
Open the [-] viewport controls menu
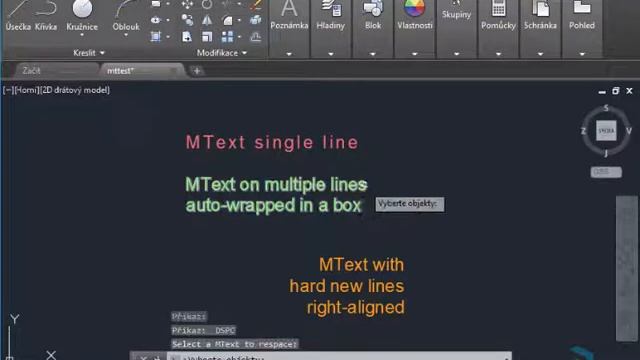(8, 90)
